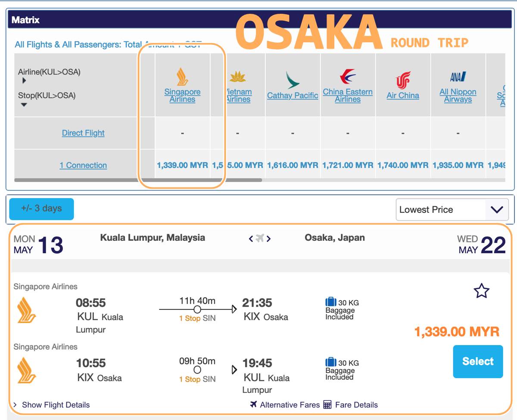517x420 pixels.
Task: Open Fare Details link
Action: click(x=356, y=405)
